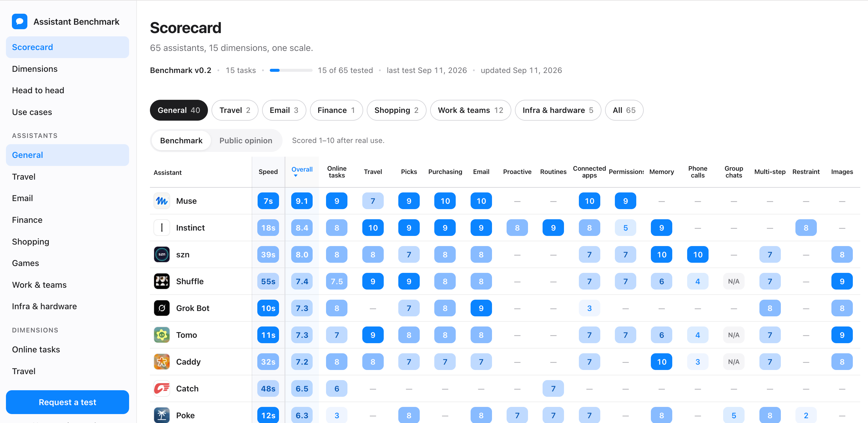Open the Shuffle assistant icon
The height and width of the screenshot is (423, 868).
click(162, 281)
